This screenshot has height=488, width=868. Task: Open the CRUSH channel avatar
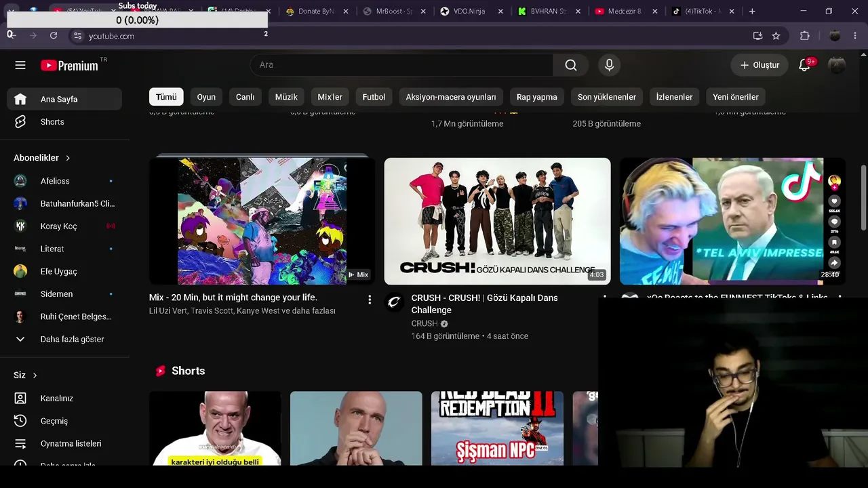394,302
